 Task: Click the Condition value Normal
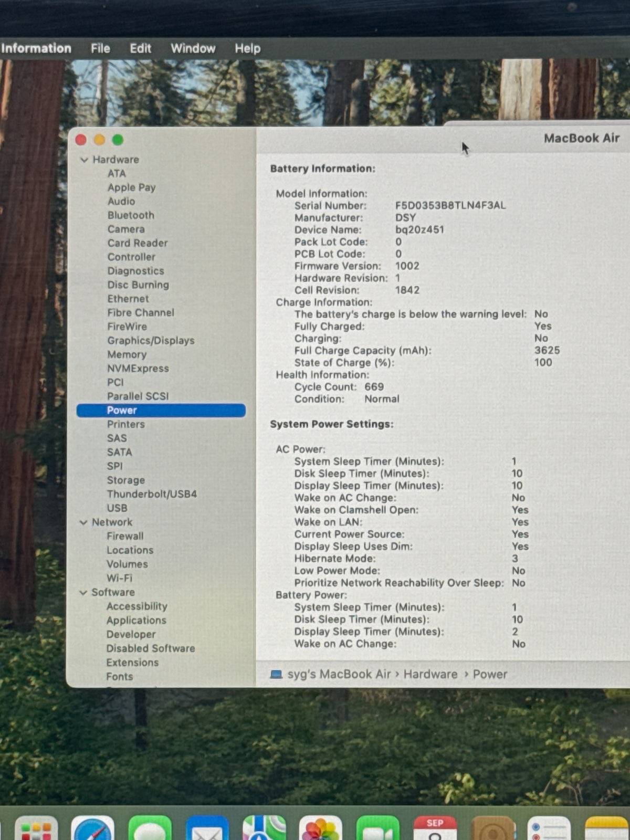click(382, 399)
